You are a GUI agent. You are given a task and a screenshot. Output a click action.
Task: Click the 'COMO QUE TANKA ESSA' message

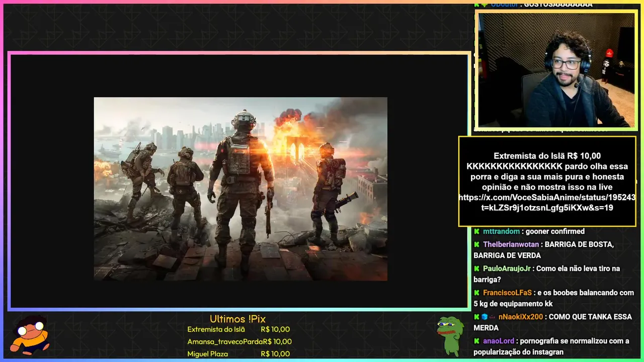pyautogui.click(x=591, y=317)
